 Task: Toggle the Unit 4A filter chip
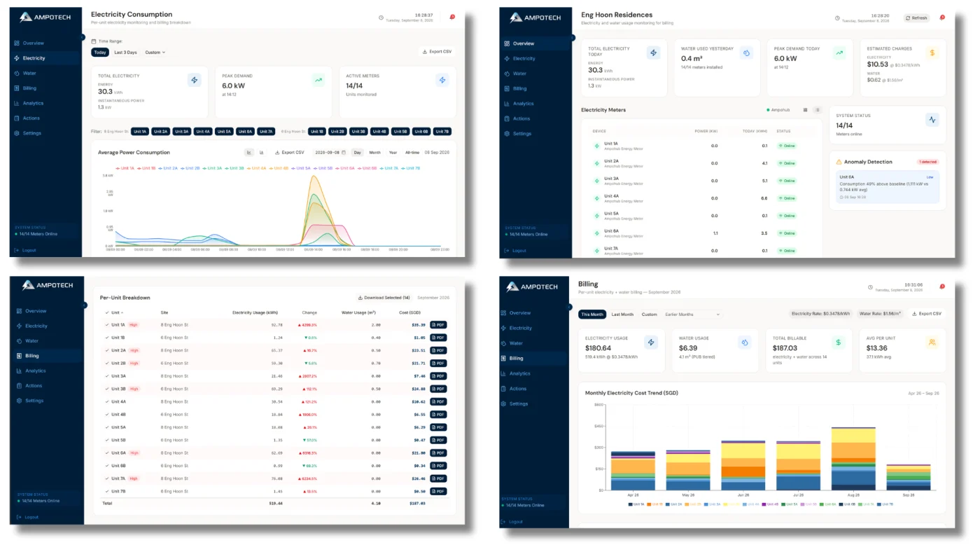pos(203,131)
